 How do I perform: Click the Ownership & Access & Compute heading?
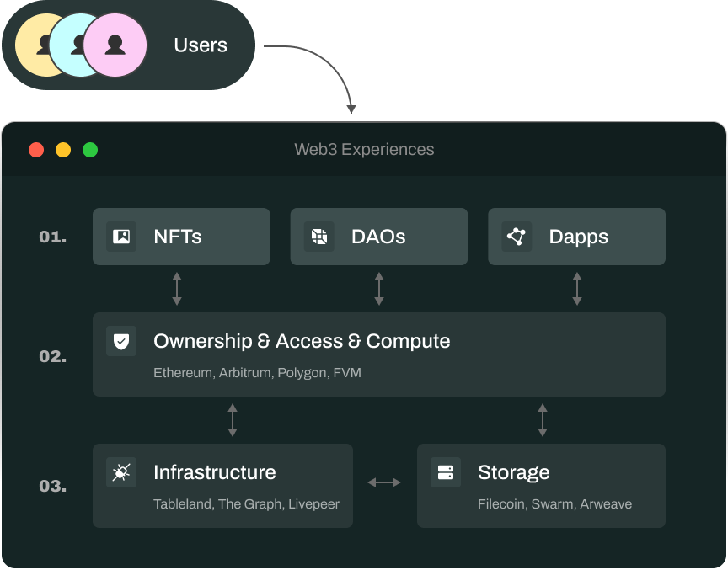(302, 341)
